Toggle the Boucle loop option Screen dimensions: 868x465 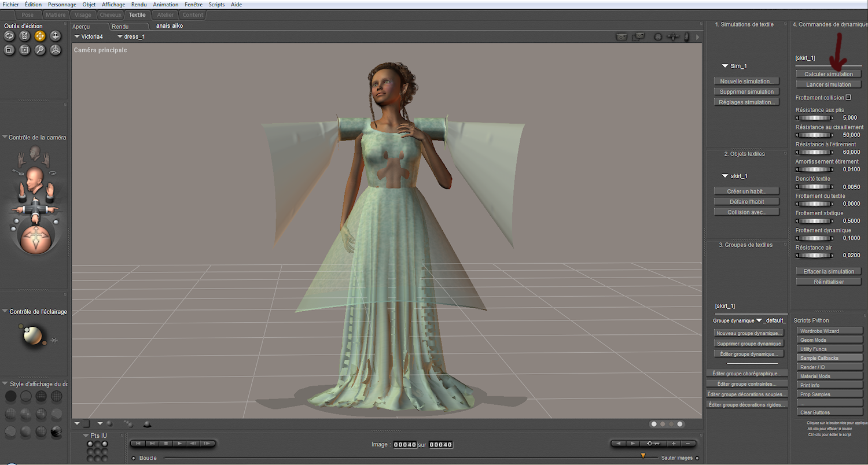(x=134, y=458)
